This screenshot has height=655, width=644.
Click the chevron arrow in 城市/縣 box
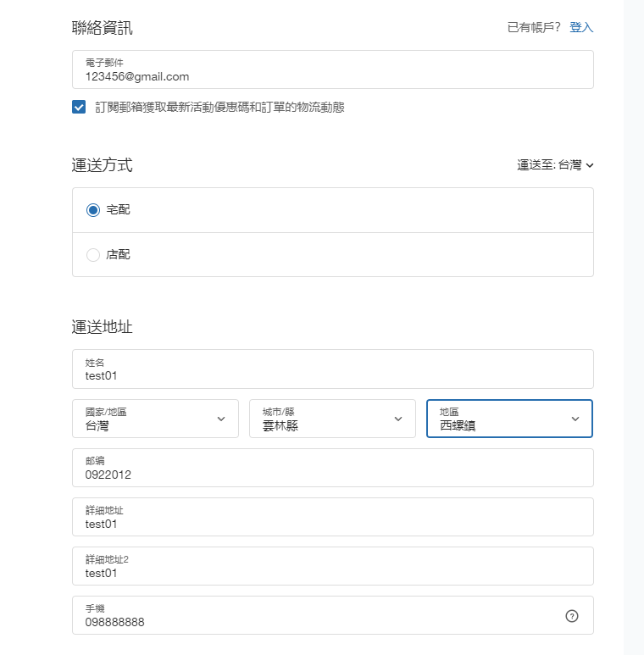pos(398,419)
